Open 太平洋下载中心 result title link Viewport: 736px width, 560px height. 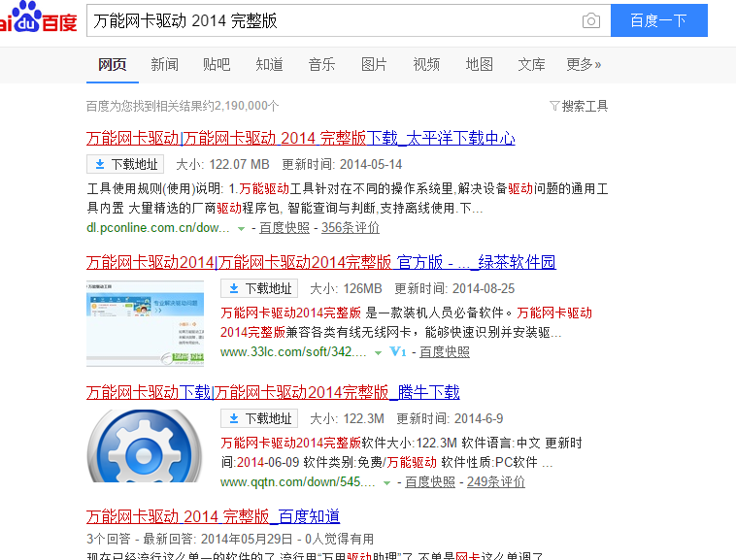point(300,138)
